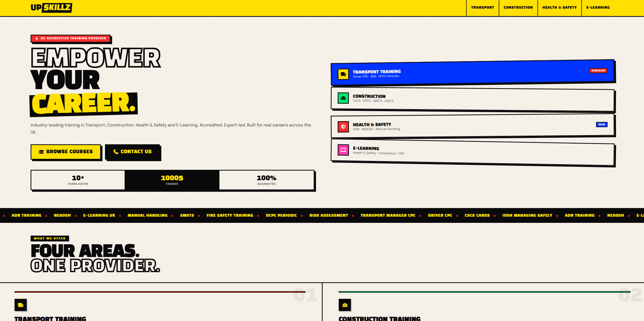Viewport: 644px width, 321px height.
Task: Click the laptop icon on the E-Learning card
Action: (x=343, y=150)
